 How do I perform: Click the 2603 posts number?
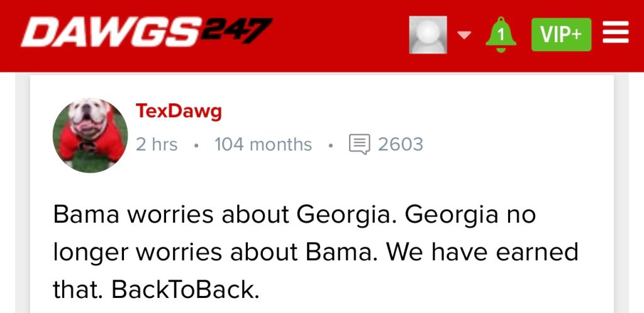click(401, 145)
